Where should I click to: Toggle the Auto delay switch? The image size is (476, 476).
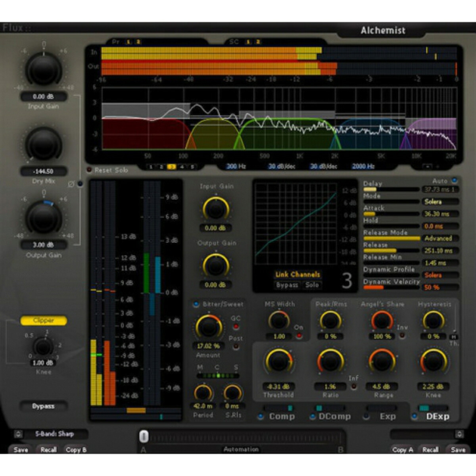(454, 180)
